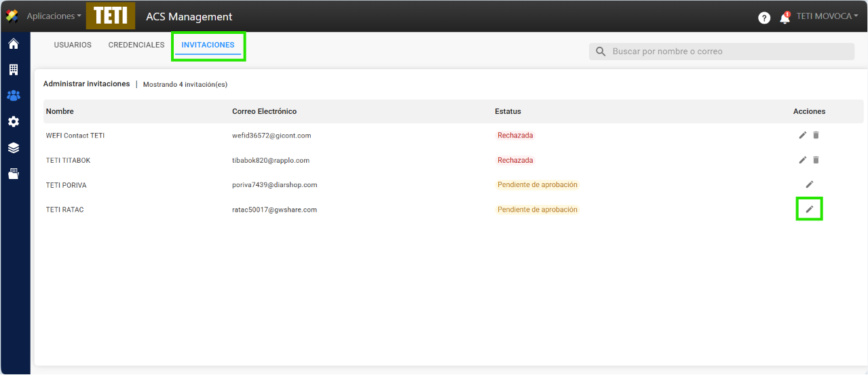The height and width of the screenshot is (375, 868).
Task: Open the building icon in sidebar
Action: [x=13, y=70]
